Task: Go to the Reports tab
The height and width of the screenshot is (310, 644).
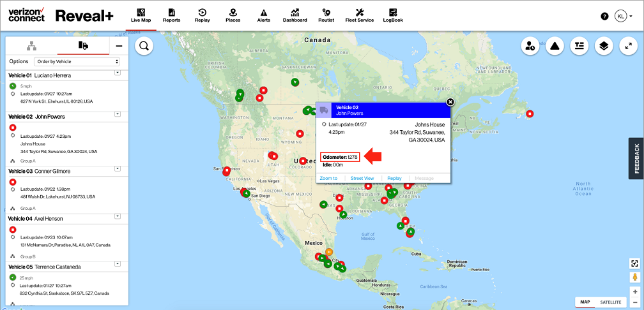Action: [x=171, y=15]
